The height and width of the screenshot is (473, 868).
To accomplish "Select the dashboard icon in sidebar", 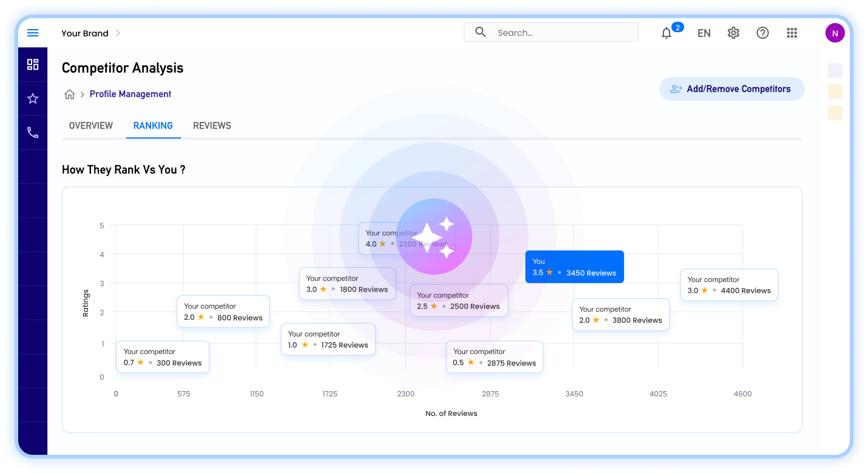I will click(x=33, y=64).
